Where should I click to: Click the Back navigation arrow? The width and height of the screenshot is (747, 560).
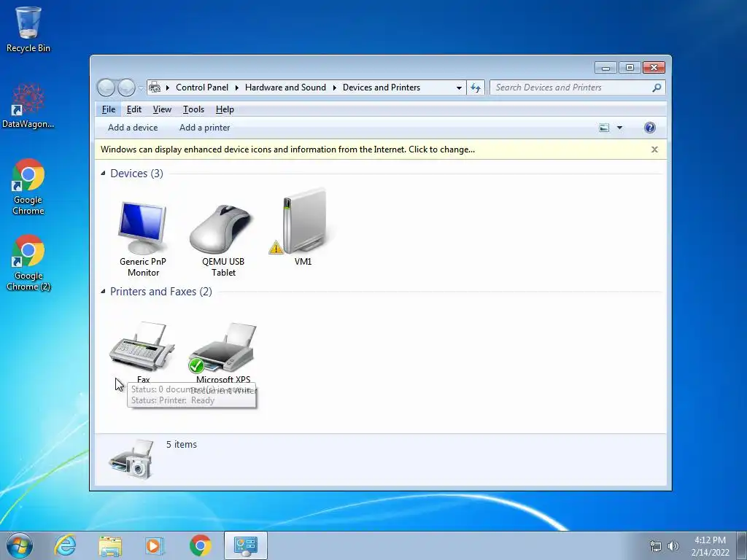point(107,87)
